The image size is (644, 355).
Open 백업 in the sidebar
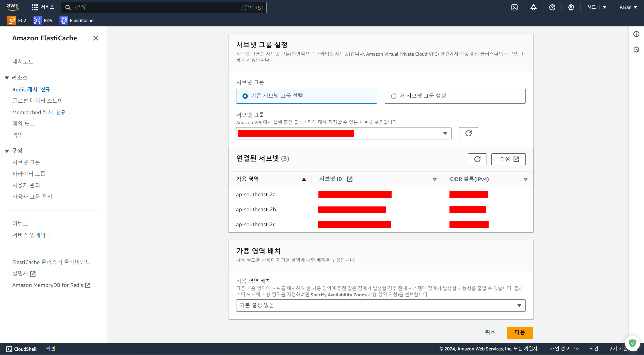point(18,135)
